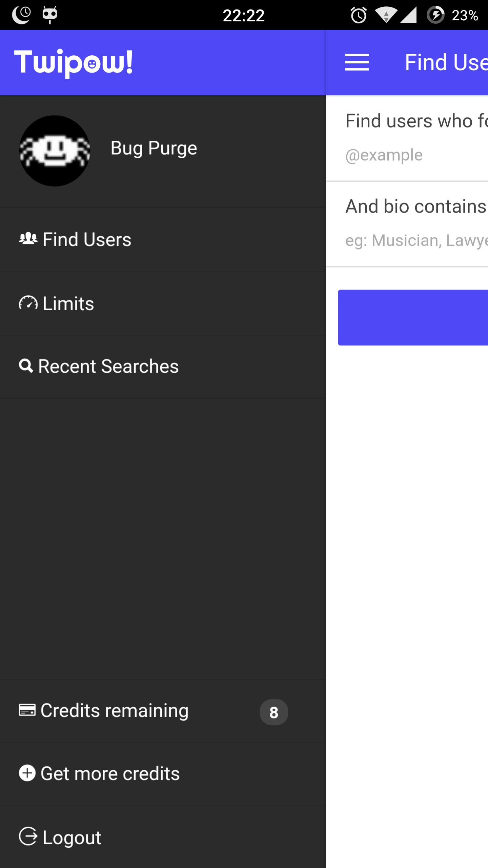This screenshot has width=488, height=868.
Task: Tap the credits remaining badge showing 8
Action: click(x=274, y=712)
